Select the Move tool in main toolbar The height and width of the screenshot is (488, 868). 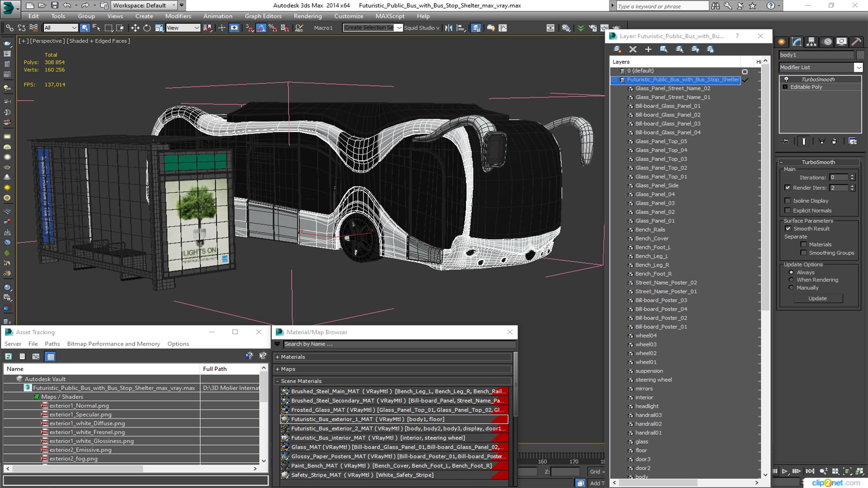(x=135, y=28)
